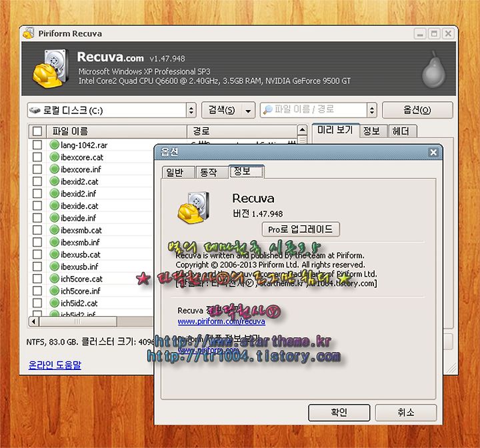This screenshot has height=448, width=480.
Task: Expand the 검색(S) scan button arrow
Action: point(248,110)
